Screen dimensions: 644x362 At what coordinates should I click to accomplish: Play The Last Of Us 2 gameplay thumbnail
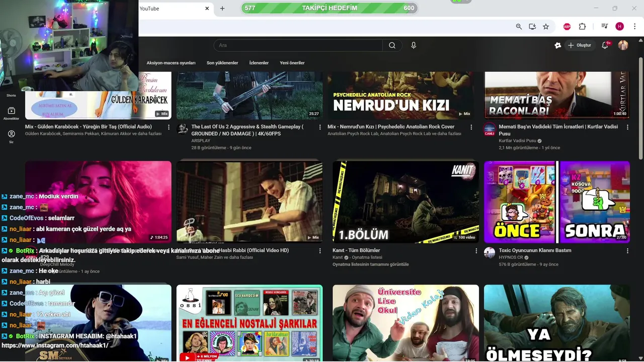(250, 95)
